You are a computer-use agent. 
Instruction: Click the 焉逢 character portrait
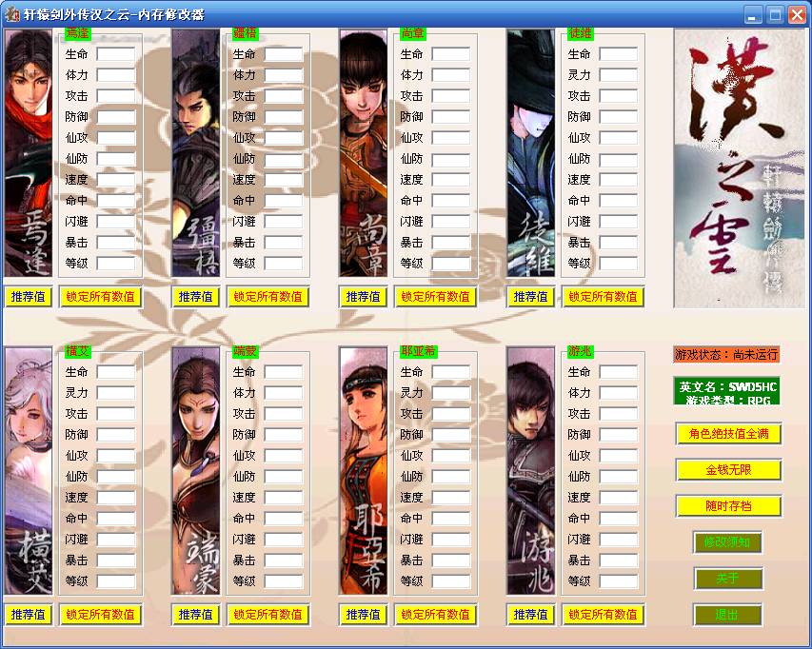tap(28, 152)
